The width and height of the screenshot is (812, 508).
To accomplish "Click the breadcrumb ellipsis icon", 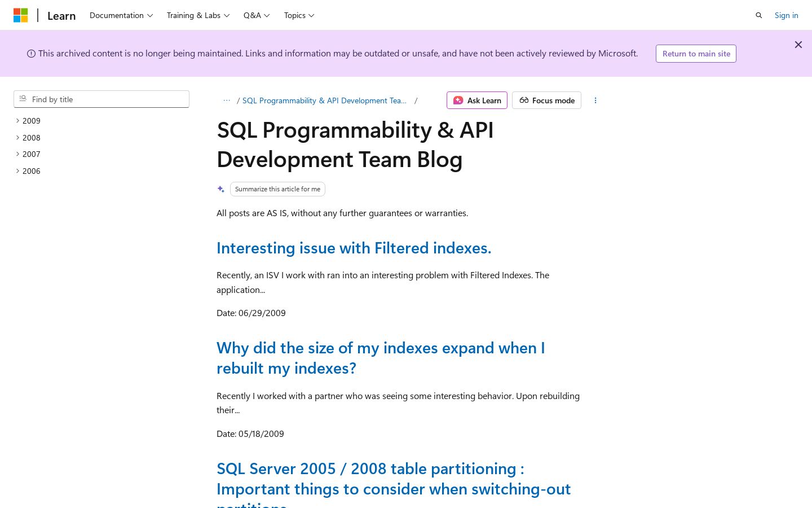I will pos(227,100).
